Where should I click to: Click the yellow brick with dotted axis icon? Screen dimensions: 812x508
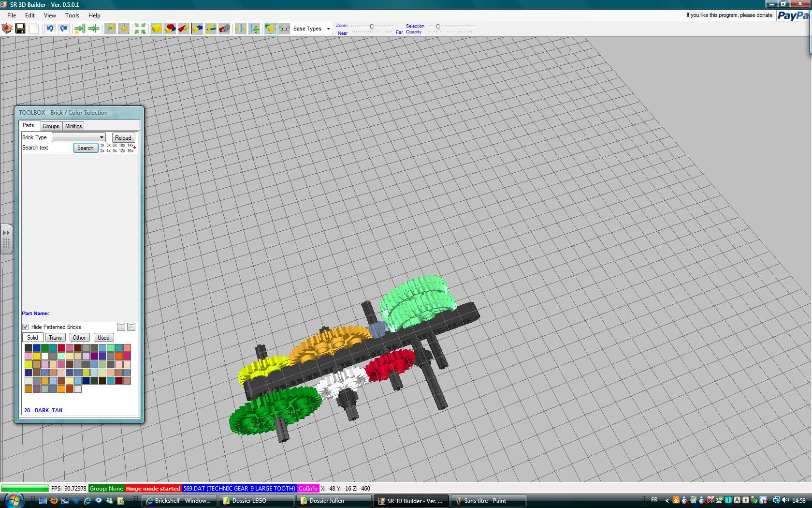pos(124,29)
